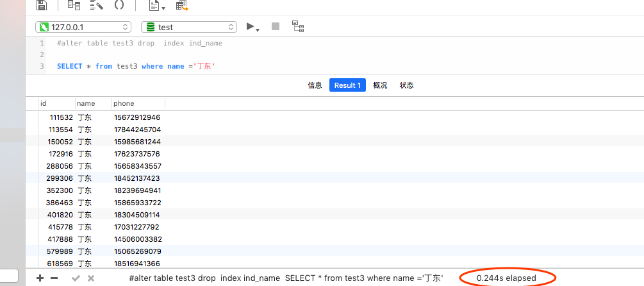
Task: Export the result grid with the table-arrow icon
Action: click(x=182, y=6)
